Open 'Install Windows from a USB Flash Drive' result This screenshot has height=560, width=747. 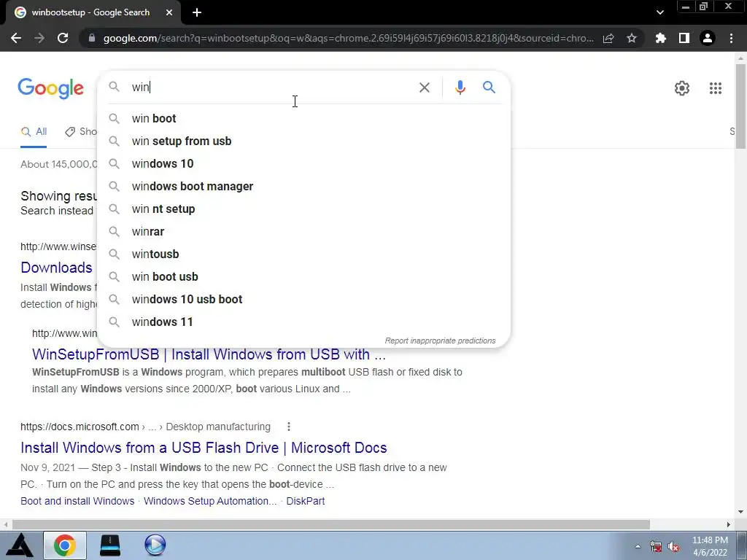point(204,448)
